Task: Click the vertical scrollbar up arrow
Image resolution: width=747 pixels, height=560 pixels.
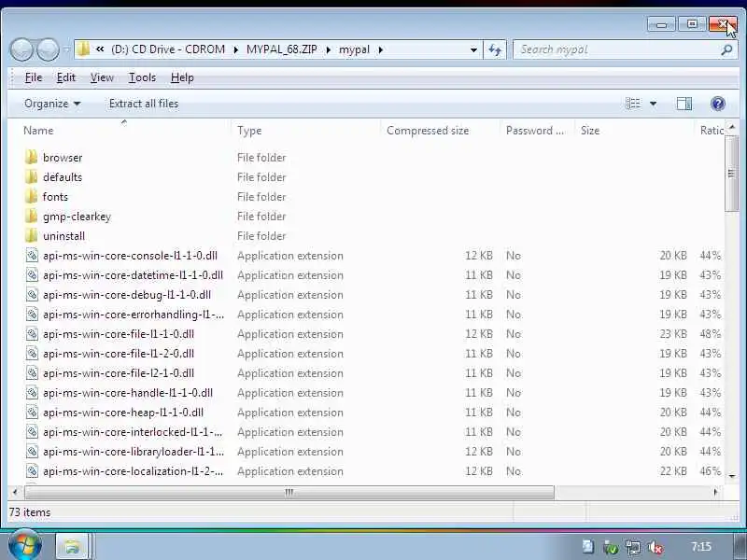Action: (731, 127)
